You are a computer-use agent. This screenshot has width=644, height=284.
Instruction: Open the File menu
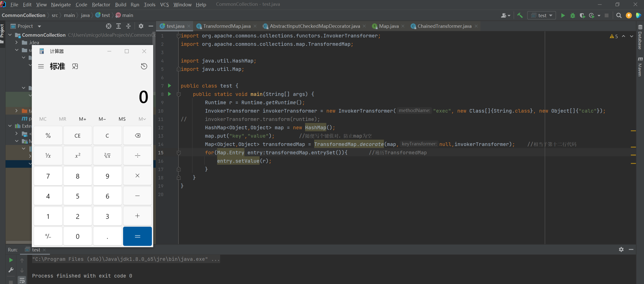[14, 5]
